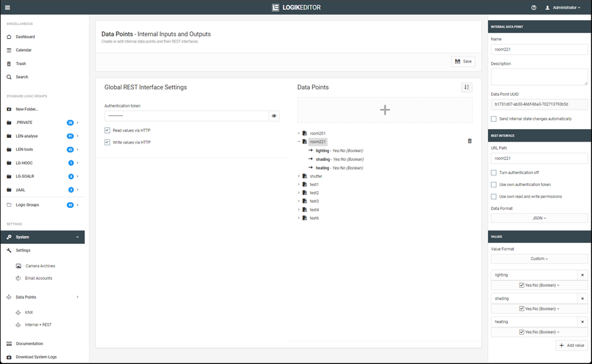The width and height of the screenshot is (592, 364).
Task: Remove the lighting value with X
Action: pos(582,275)
